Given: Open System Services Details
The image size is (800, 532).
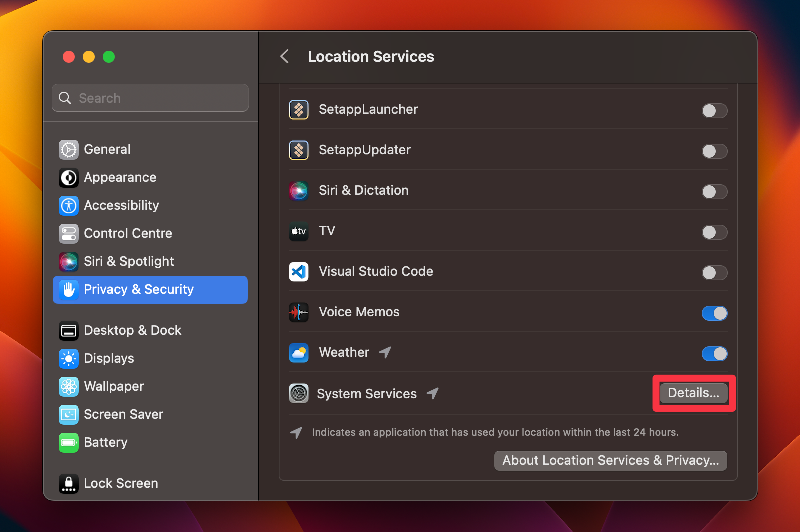Looking at the screenshot, I should [x=693, y=393].
